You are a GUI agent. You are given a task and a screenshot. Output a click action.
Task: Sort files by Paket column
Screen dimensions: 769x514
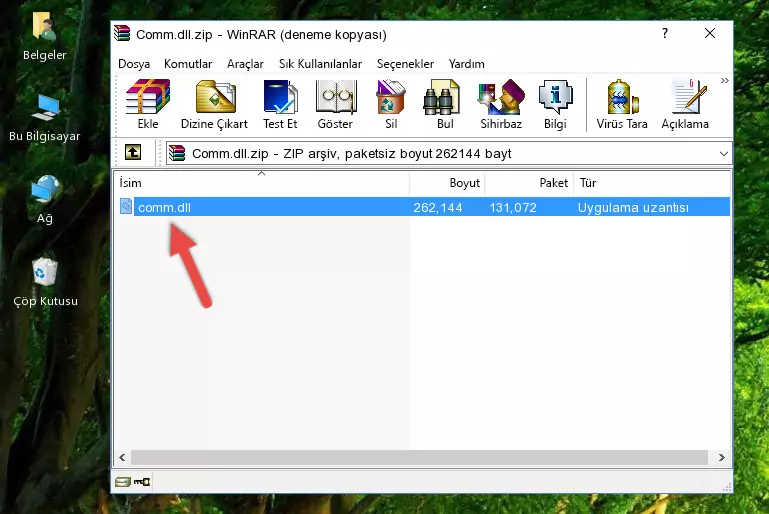coord(529,183)
